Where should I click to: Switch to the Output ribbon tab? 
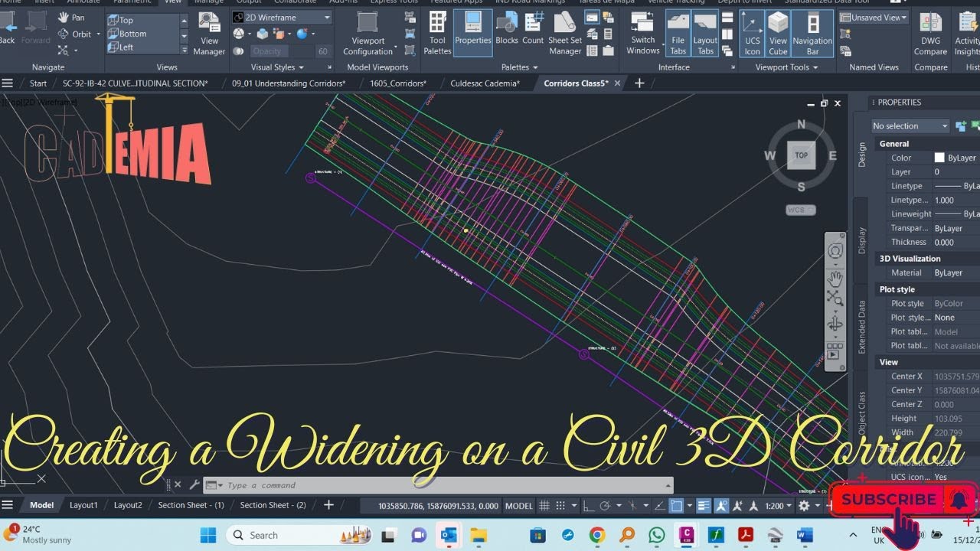pyautogui.click(x=248, y=2)
